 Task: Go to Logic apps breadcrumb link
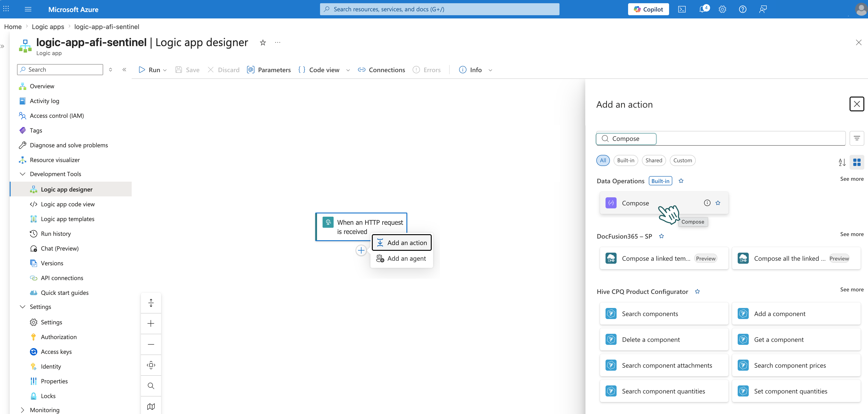(x=48, y=27)
